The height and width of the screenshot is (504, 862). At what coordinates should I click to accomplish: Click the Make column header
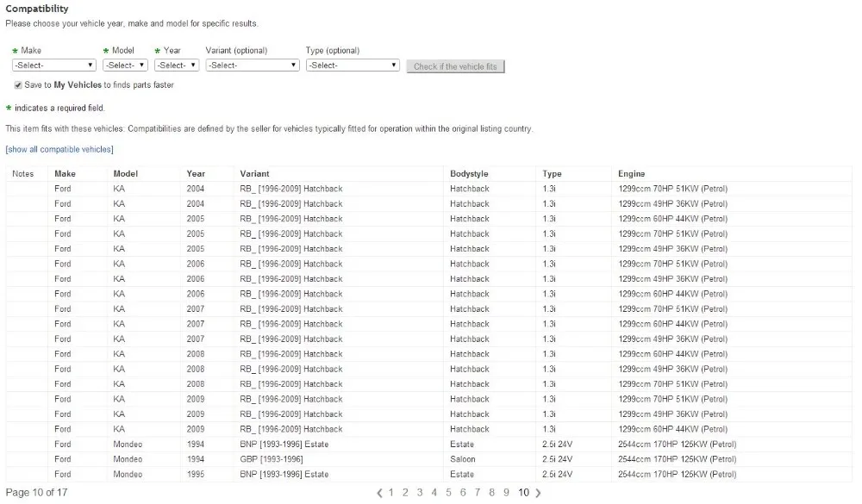[x=65, y=174]
